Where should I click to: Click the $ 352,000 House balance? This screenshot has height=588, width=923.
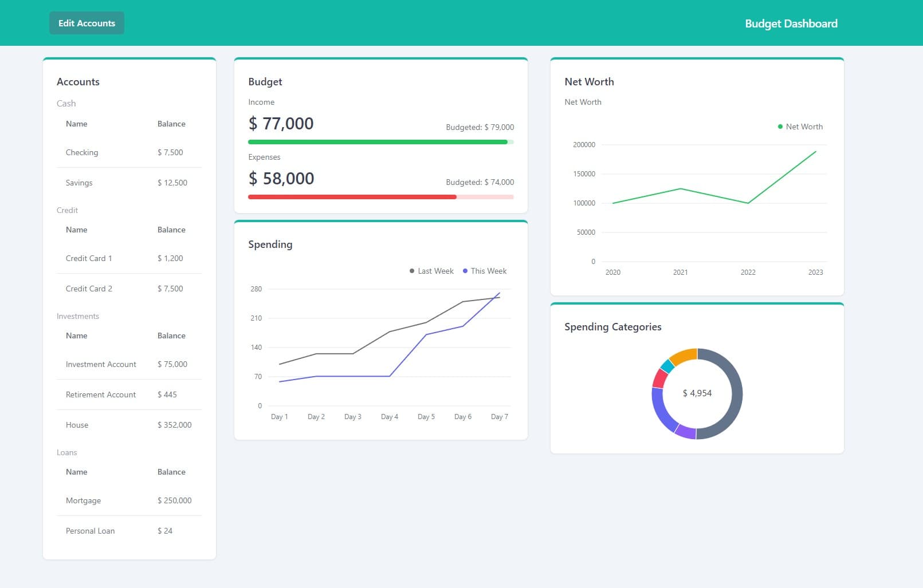[175, 425]
